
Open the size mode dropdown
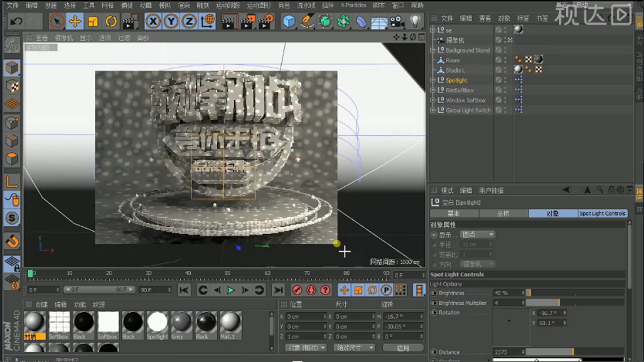[354, 348]
